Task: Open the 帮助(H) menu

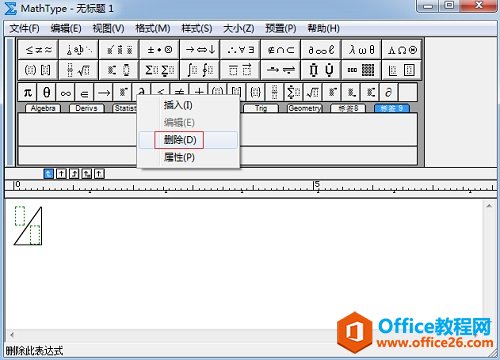Action: point(324,28)
